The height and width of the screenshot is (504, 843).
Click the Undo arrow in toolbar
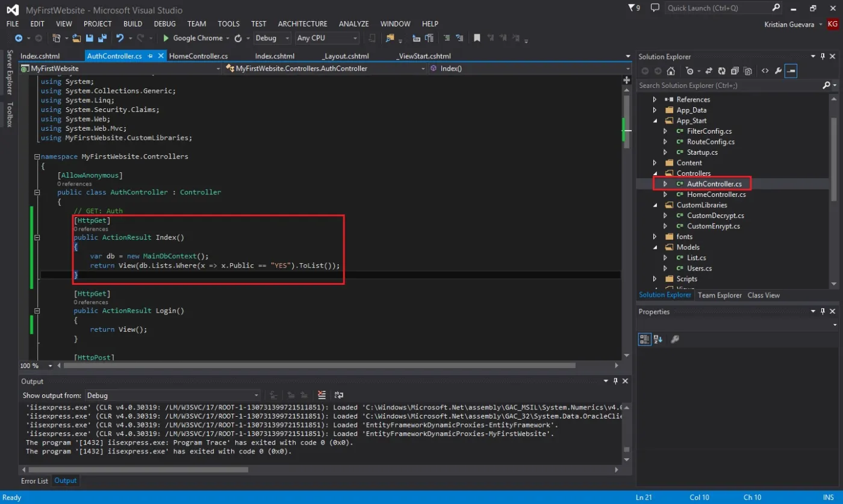click(120, 38)
